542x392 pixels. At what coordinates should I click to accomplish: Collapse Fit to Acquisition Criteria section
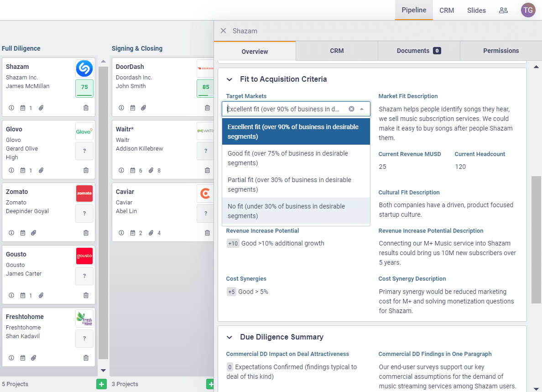tap(229, 79)
